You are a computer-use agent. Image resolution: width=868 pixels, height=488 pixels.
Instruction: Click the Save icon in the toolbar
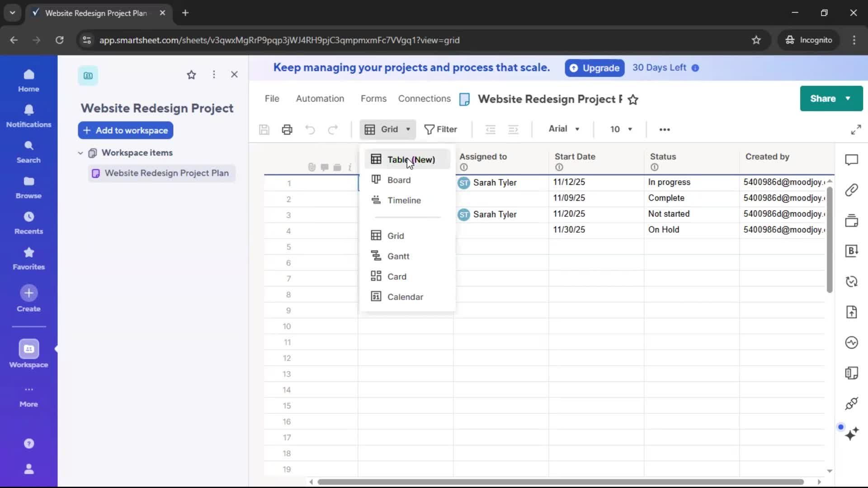coord(264,130)
